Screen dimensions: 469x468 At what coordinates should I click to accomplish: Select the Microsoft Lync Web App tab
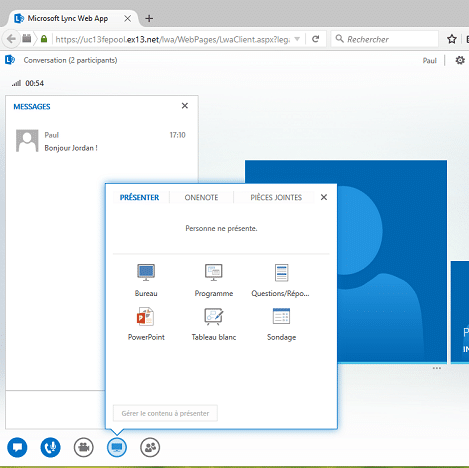pos(68,18)
